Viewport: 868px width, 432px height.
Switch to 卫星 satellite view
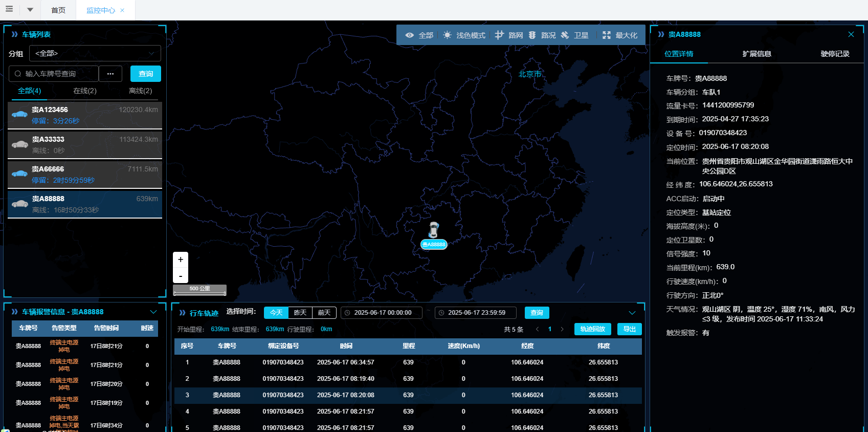pos(574,35)
